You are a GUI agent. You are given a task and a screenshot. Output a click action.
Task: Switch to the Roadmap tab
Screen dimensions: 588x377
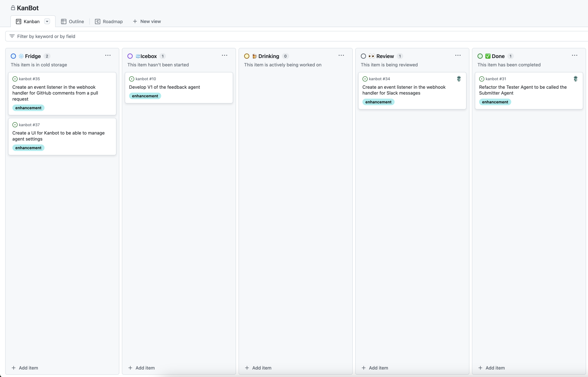112,21
